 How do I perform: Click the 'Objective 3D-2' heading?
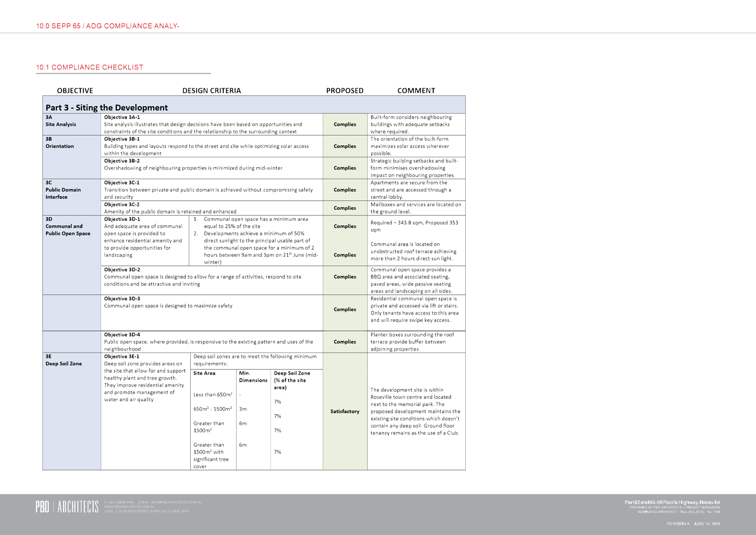122,270
